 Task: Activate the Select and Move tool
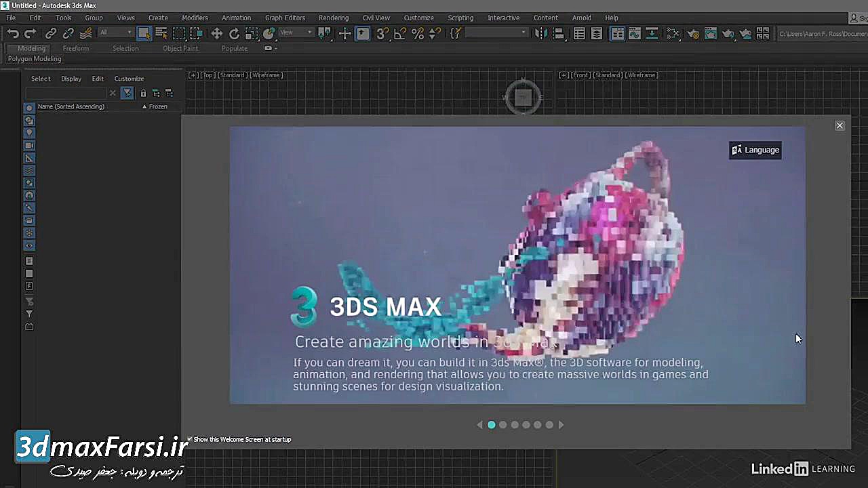217,33
